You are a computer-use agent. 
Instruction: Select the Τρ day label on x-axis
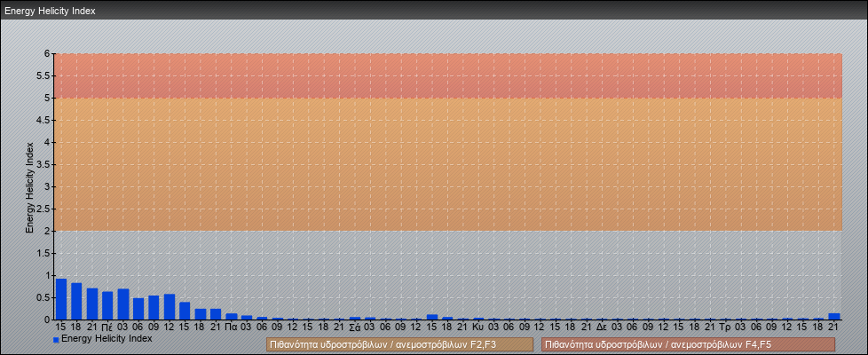725,327
